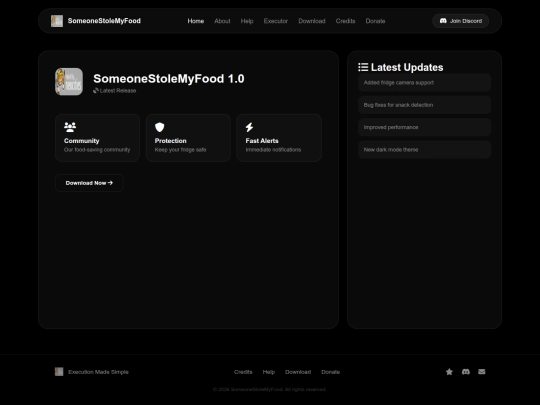540x405 pixels.
Task: Click the Latest Updates heading
Action: coord(407,68)
